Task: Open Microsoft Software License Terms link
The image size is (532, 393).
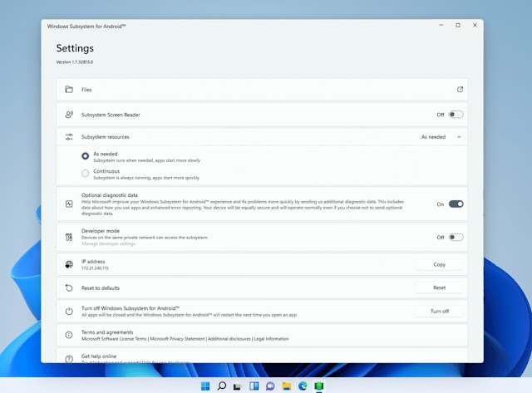Action: (x=114, y=339)
